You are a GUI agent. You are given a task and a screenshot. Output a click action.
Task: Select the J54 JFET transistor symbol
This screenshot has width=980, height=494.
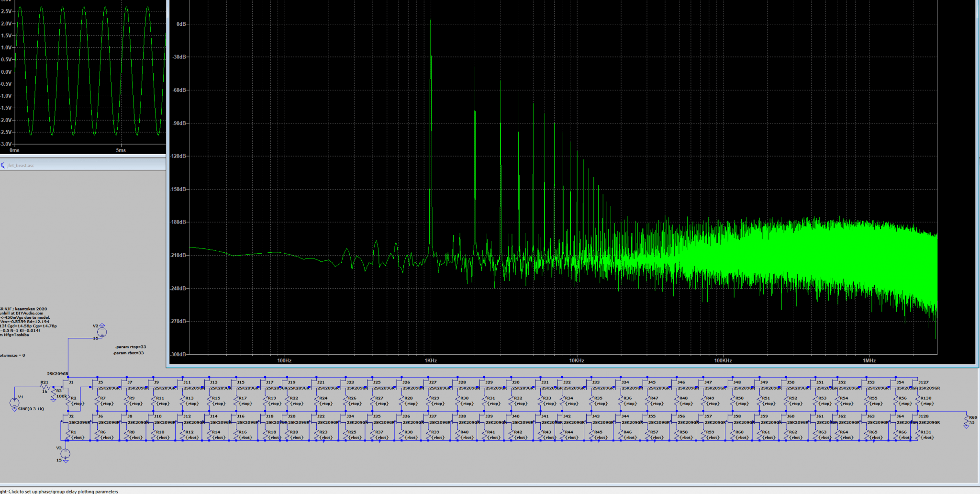coord(892,384)
